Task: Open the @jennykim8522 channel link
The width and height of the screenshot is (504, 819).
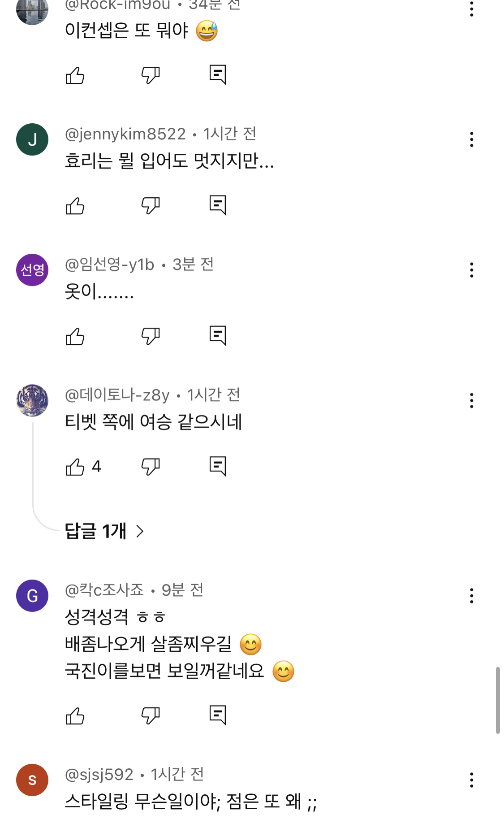Action: [x=125, y=134]
